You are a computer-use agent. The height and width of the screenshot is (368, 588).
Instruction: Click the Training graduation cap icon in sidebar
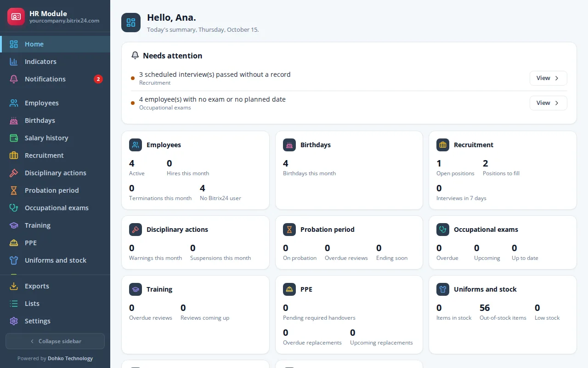point(14,225)
